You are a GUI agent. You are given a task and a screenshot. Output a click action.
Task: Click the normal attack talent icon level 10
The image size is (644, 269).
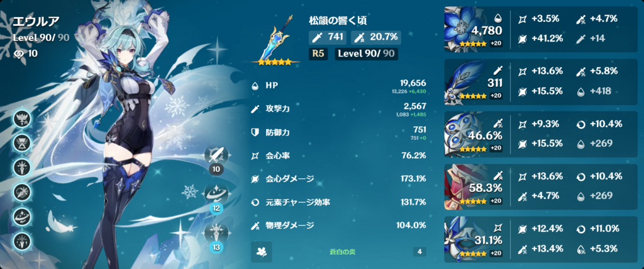[x=216, y=155]
